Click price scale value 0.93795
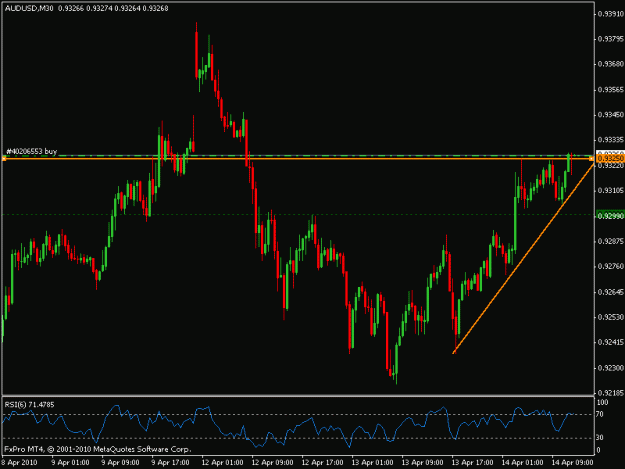 tap(611, 39)
